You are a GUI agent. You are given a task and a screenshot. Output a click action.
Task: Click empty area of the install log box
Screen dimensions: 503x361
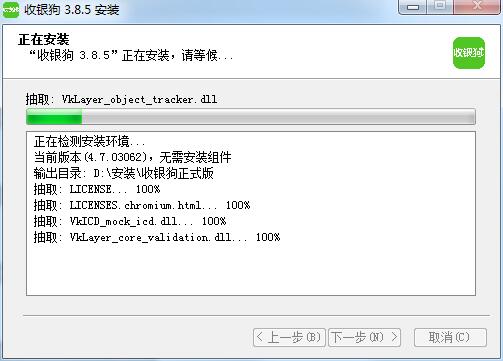tap(251, 270)
